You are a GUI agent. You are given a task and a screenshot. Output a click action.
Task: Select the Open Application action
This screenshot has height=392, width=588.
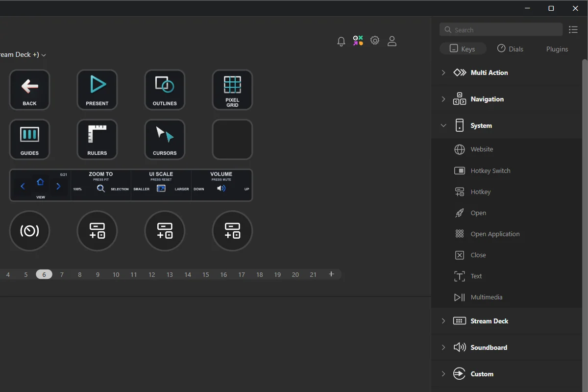[x=507, y=234]
